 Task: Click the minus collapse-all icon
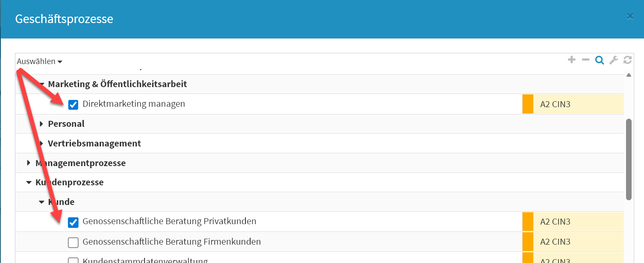[585, 60]
